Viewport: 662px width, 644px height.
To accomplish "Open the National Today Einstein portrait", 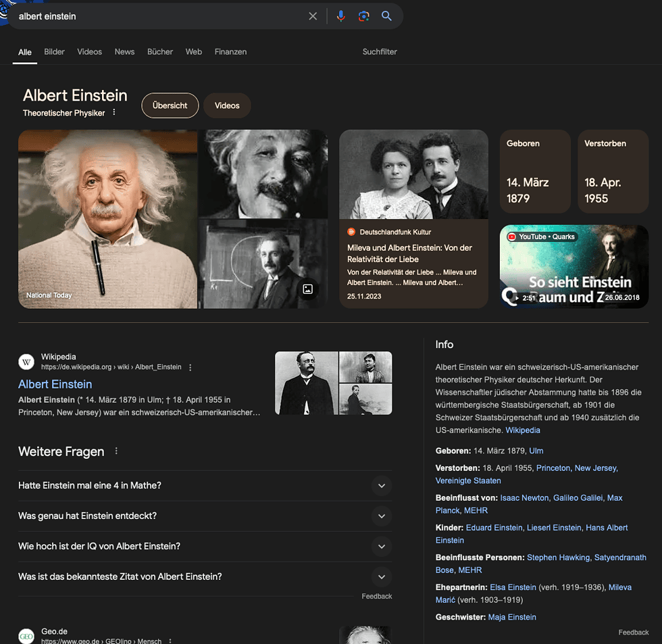I will (x=107, y=219).
